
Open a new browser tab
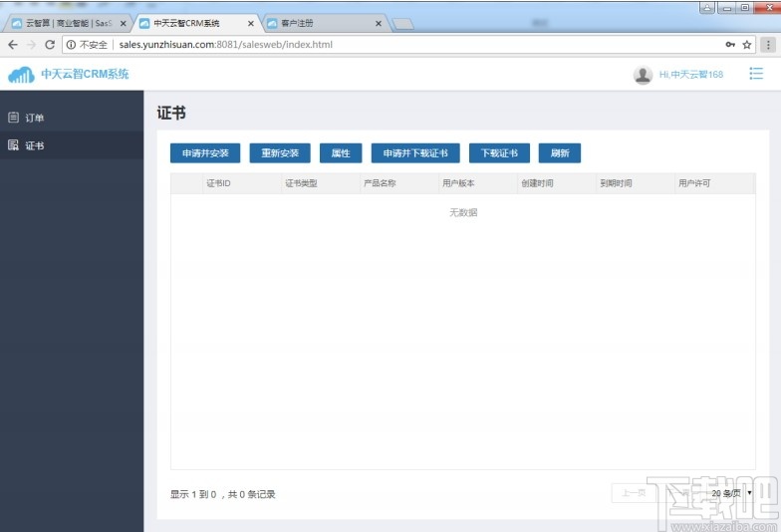click(x=402, y=24)
